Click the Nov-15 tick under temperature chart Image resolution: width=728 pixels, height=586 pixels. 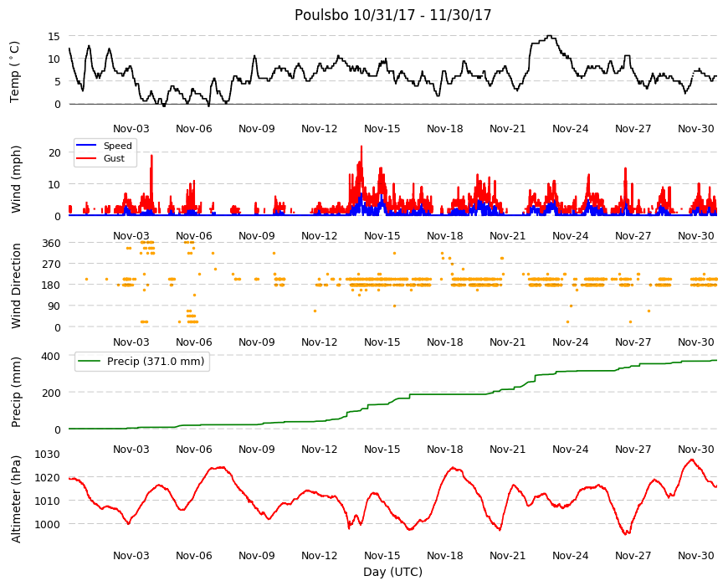click(x=382, y=129)
